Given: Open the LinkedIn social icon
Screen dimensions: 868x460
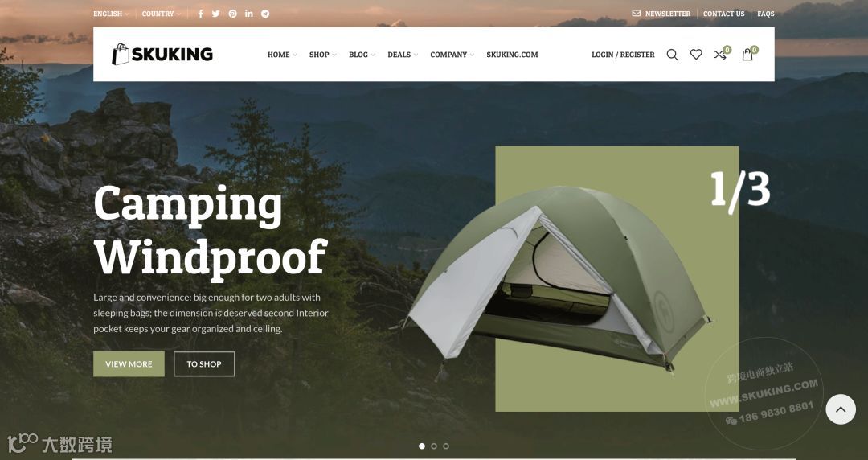Looking at the screenshot, I should 249,14.
